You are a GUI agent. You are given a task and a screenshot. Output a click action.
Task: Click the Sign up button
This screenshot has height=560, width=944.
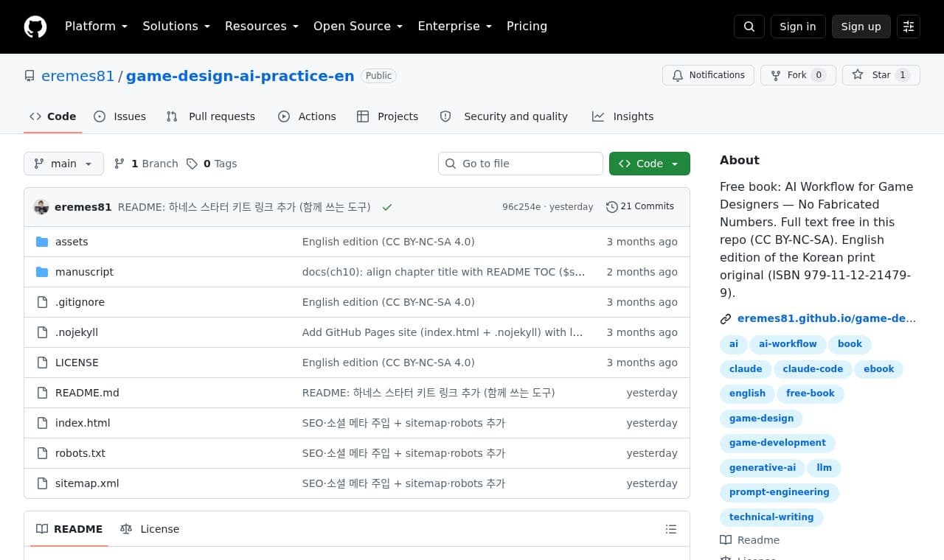861,27
